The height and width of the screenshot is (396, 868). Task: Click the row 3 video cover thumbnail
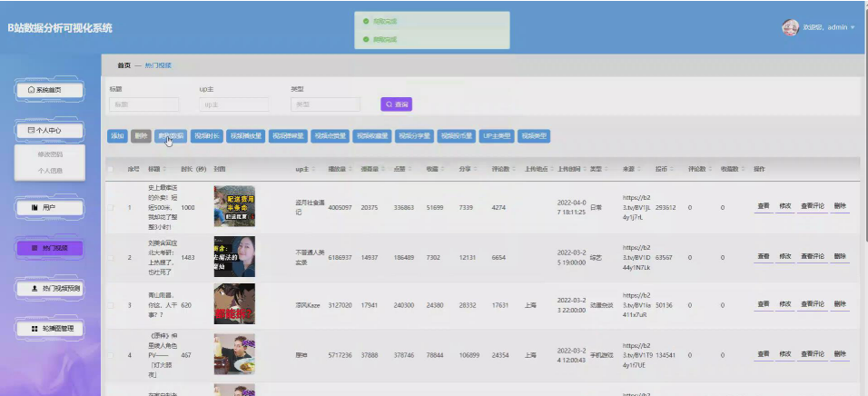(x=234, y=304)
